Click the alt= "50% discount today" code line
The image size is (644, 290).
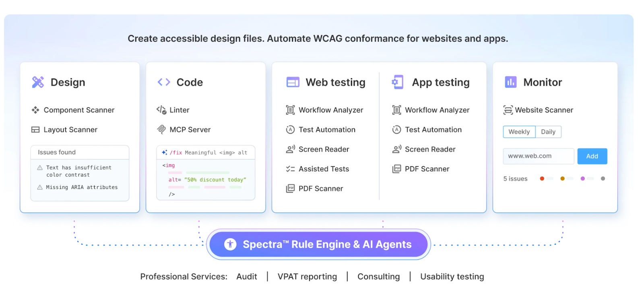pyautogui.click(x=207, y=180)
